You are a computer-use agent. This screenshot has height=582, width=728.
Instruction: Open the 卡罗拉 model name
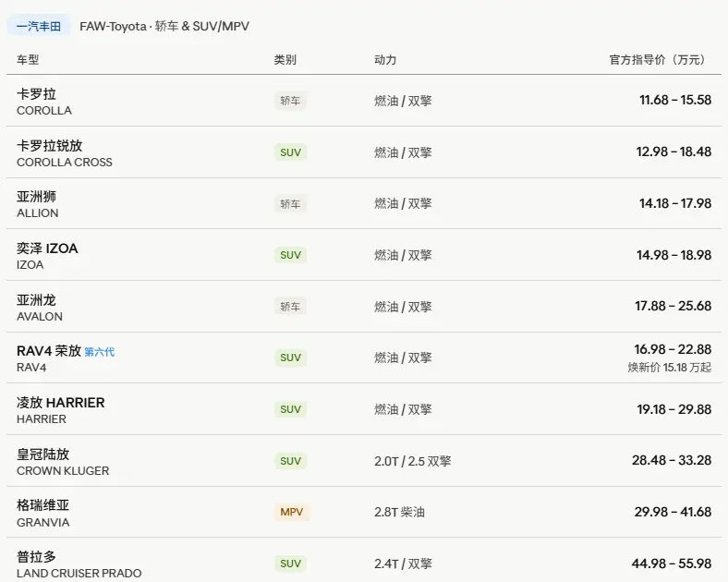coord(36,94)
